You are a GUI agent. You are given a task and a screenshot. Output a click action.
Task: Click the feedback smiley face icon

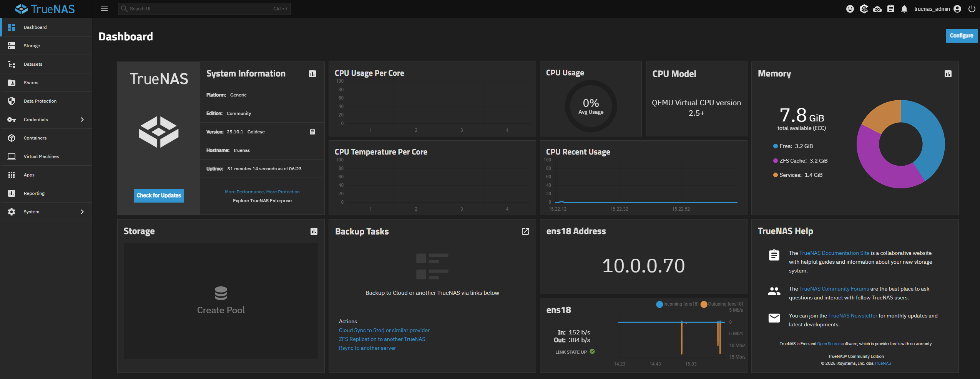tap(850, 9)
